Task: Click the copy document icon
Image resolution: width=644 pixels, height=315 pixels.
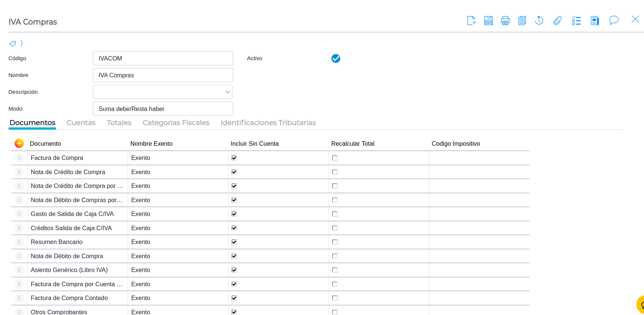Action: click(522, 21)
